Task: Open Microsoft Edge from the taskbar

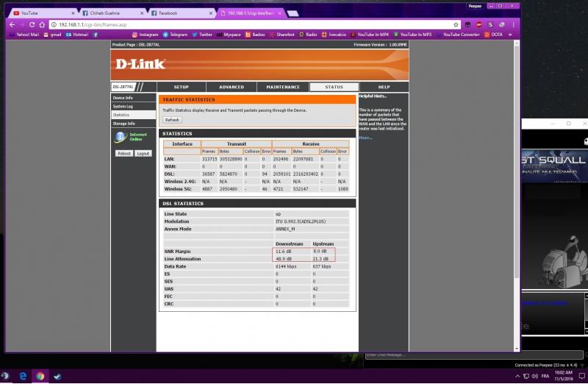Action: (x=23, y=375)
